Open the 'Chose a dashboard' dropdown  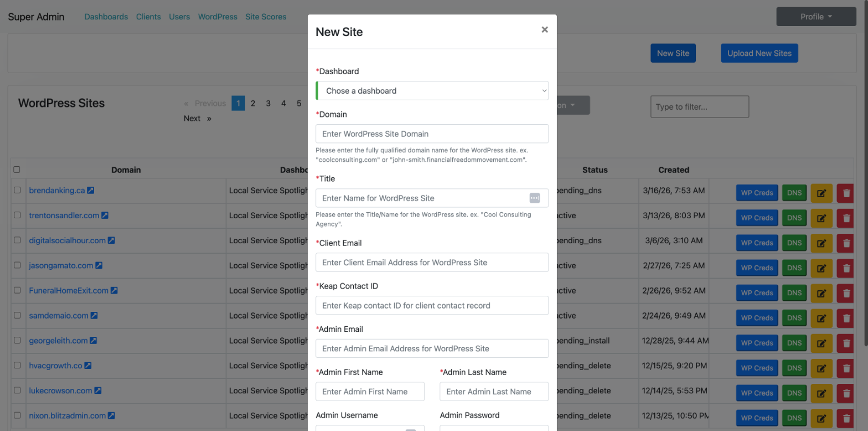tap(432, 90)
